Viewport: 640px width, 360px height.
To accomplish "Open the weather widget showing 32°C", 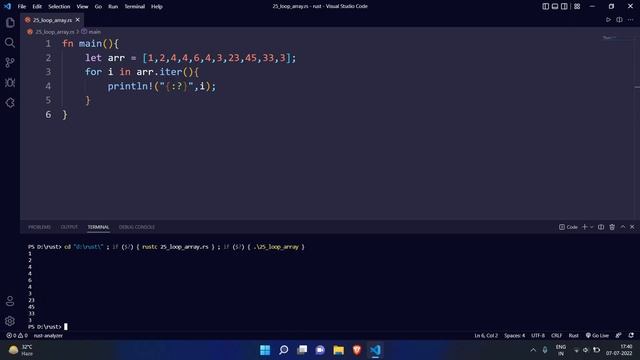I will (20, 350).
